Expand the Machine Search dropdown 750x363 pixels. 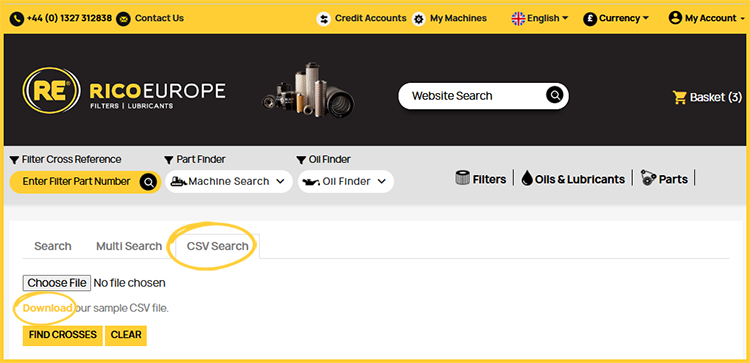229,182
